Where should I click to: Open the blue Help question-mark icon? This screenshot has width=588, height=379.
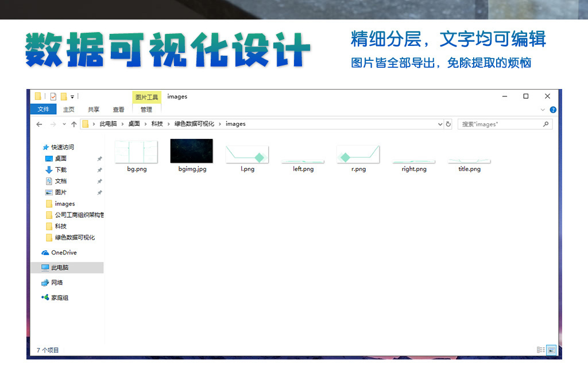[553, 110]
